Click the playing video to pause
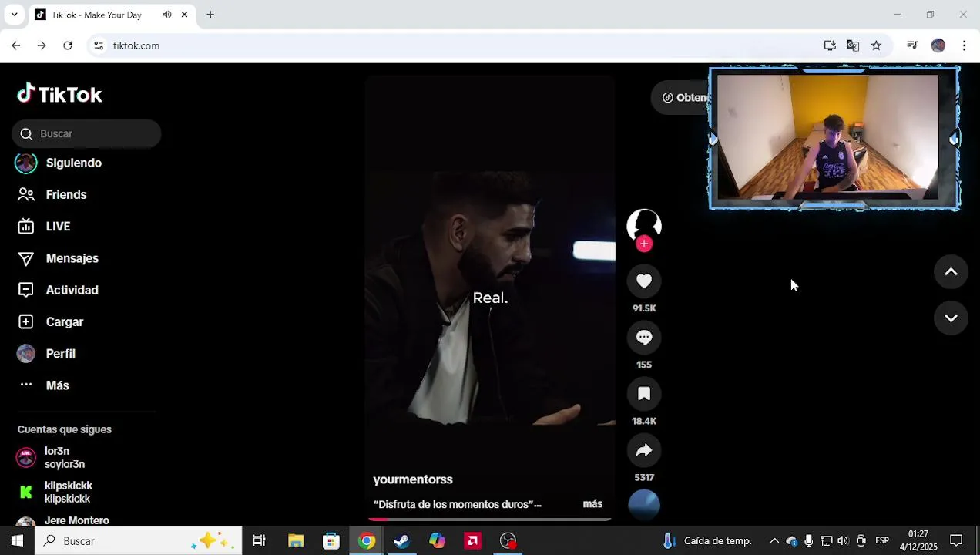The image size is (980, 555). [490, 297]
